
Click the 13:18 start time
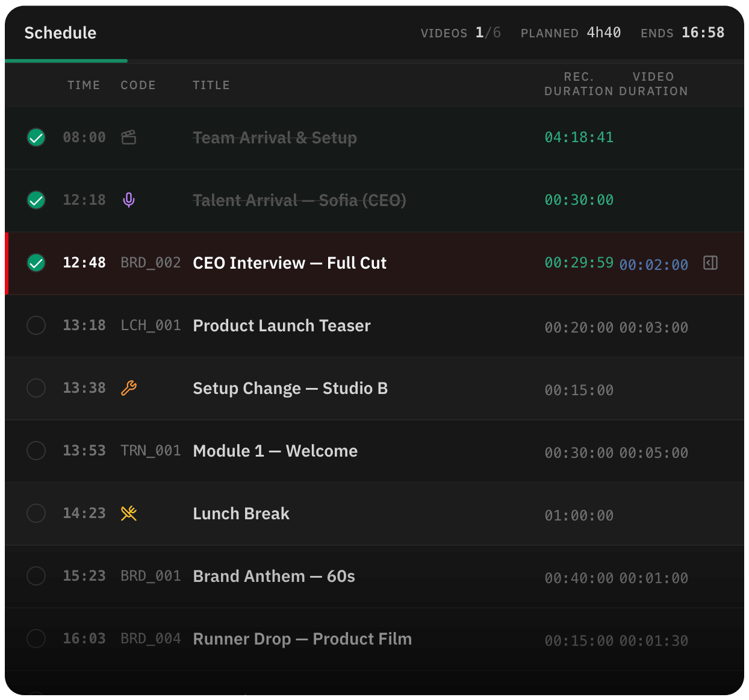coord(84,325)
